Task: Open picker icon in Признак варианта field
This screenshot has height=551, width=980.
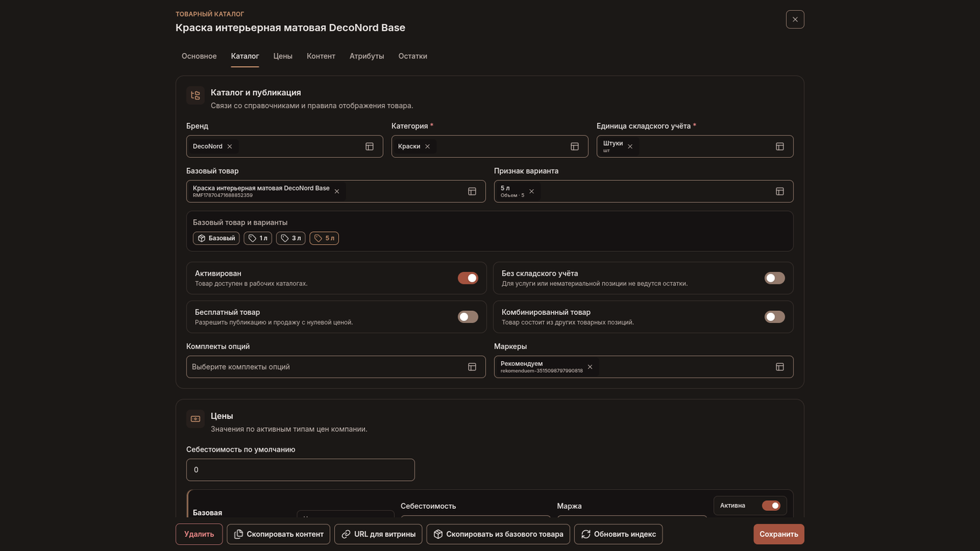Action: [780, 191]
